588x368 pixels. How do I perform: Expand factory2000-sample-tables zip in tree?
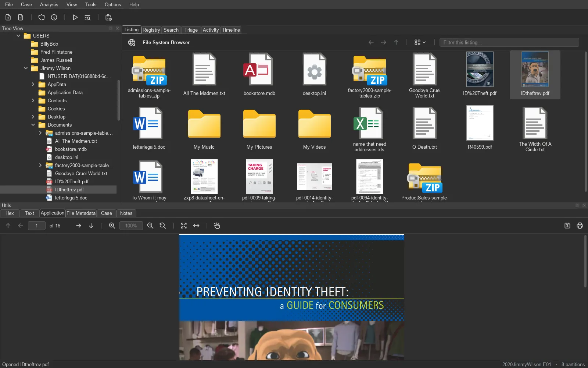coord(40,165)
